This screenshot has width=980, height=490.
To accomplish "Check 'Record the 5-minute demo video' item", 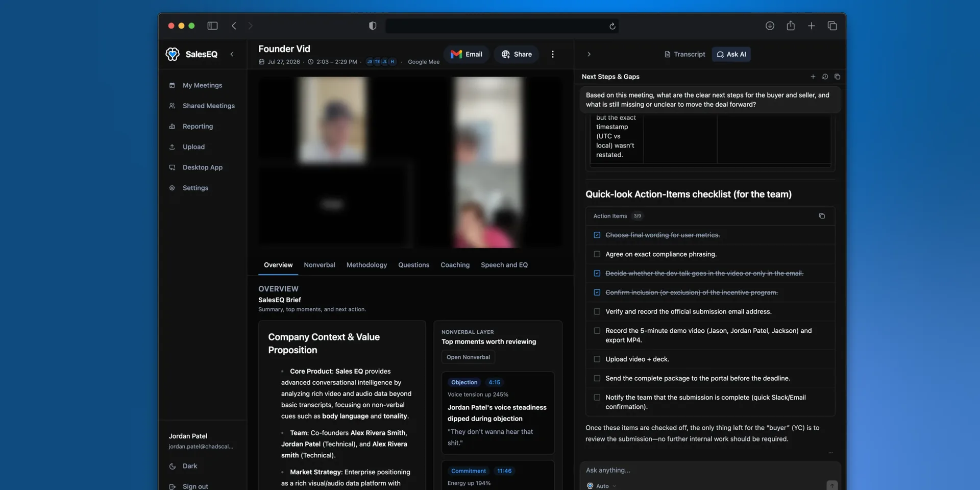I will [597, 331].
